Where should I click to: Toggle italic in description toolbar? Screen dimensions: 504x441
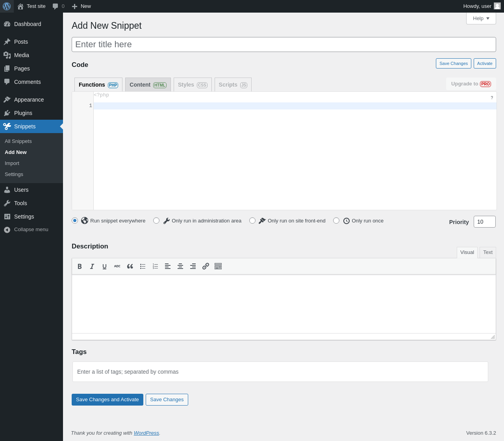tap(92, 267)
